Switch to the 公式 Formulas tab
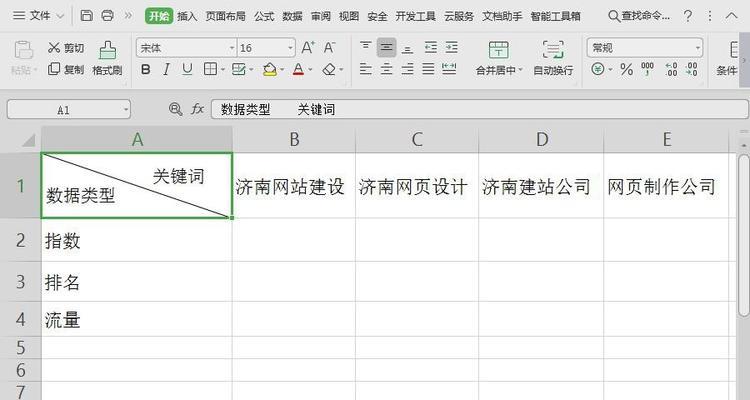The width and height of the screenshot is (750, 400). 264,16
